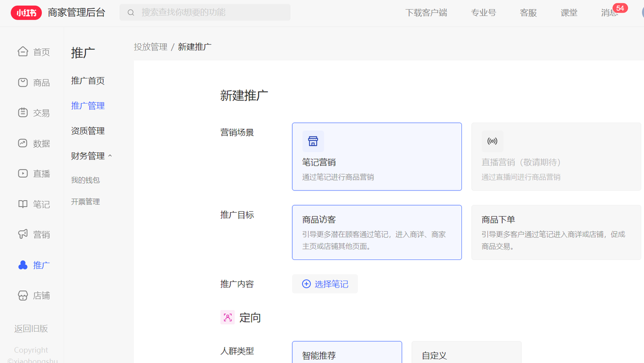644x363 pixels.
Task: Click 店铺 text in sidebar
Action: pyautogui.click(x=42, y=296)
